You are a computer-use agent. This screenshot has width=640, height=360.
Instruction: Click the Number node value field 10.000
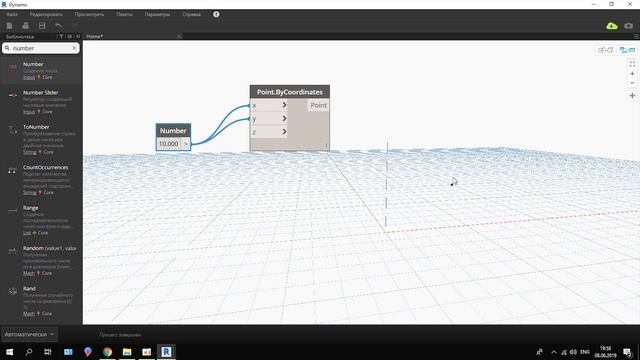point(169,144)
